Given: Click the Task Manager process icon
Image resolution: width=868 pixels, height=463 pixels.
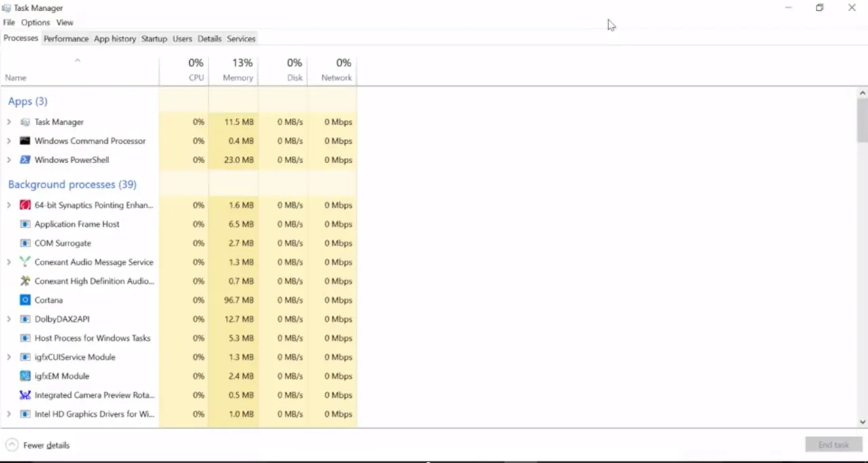Looking at the screenshot, I should (x=25, y=122).
